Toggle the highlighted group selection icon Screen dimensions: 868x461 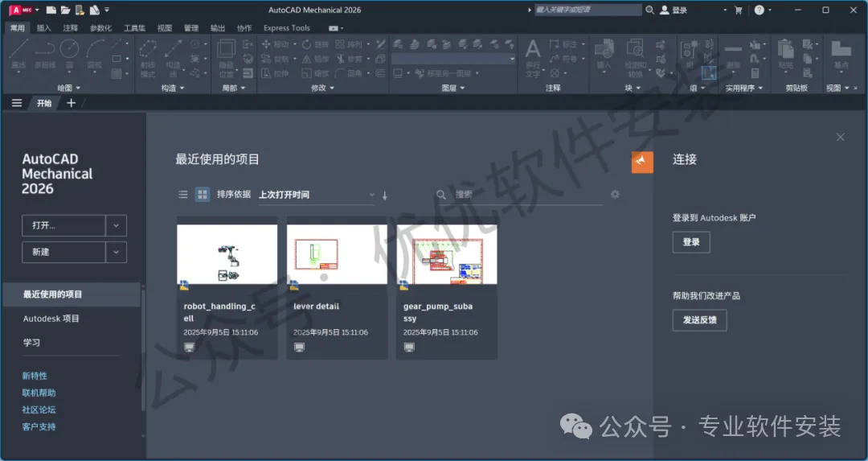click(x=709, y=72)
